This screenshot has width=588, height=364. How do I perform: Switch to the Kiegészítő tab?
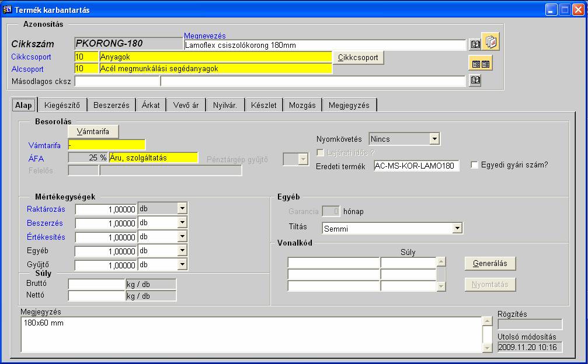(62, 105)
